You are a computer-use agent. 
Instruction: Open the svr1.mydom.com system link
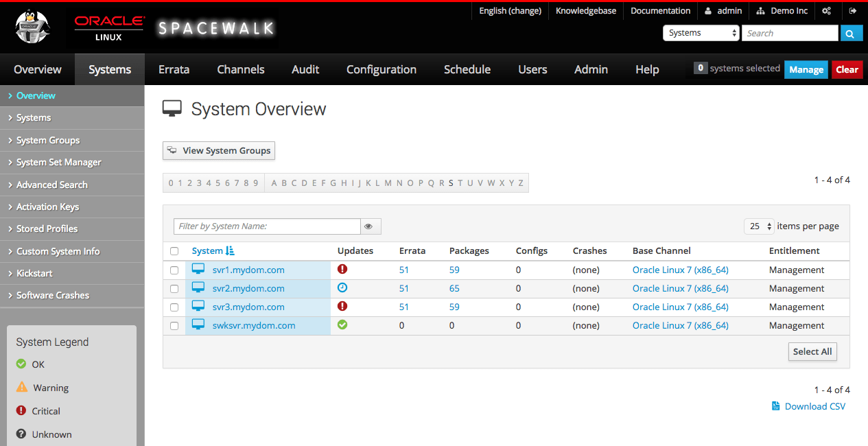[248, 270]
